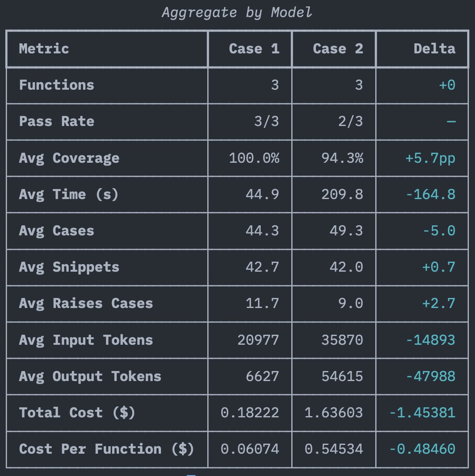475x476 pixels.
Task: Click the '42.0' snippets value
Action: coord(346,267)
